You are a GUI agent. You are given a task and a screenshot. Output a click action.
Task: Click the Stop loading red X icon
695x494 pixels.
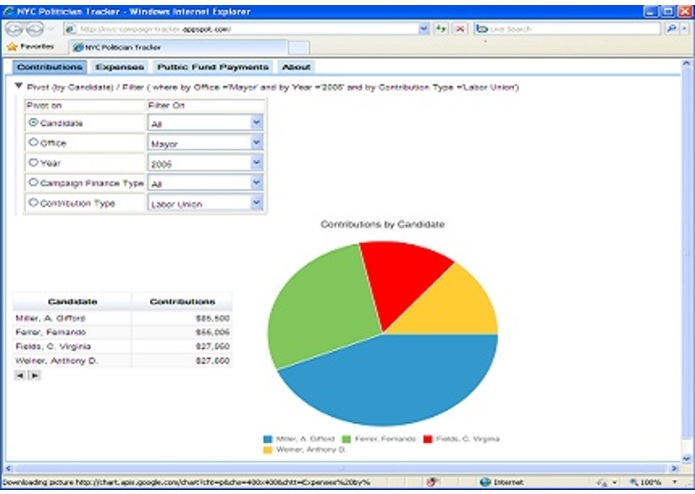pos(460,29)
